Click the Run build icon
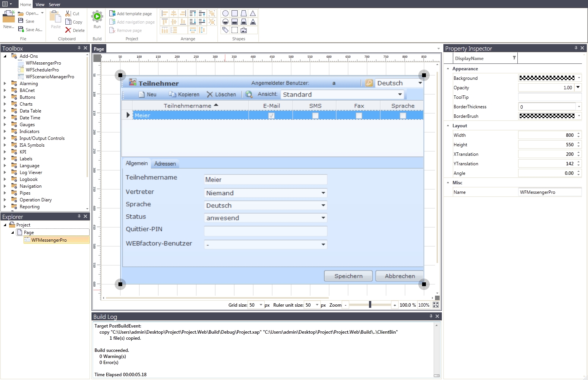Viewport: 588px width, 380px height. point(97,17)
